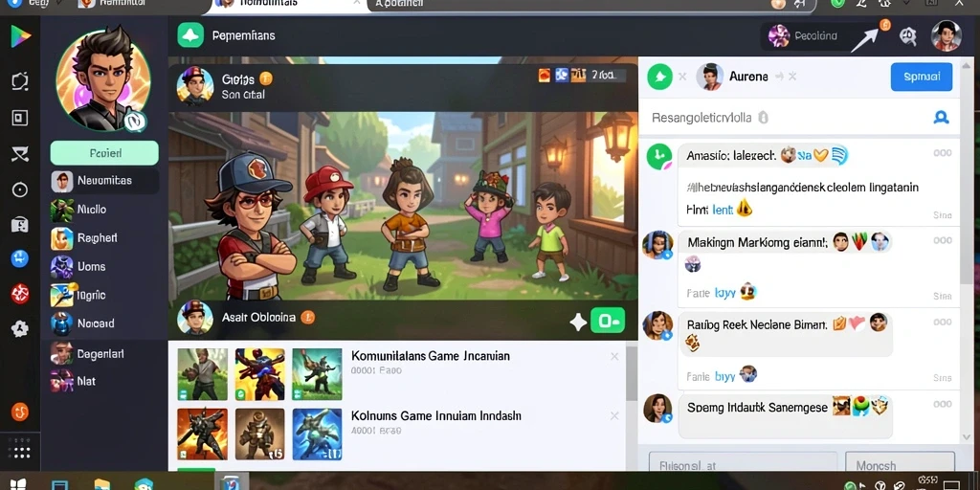Image resolution: width=980 pixels, height=490 pixels.
Task: Click the blue Spmal button
Action: [922, 77]
